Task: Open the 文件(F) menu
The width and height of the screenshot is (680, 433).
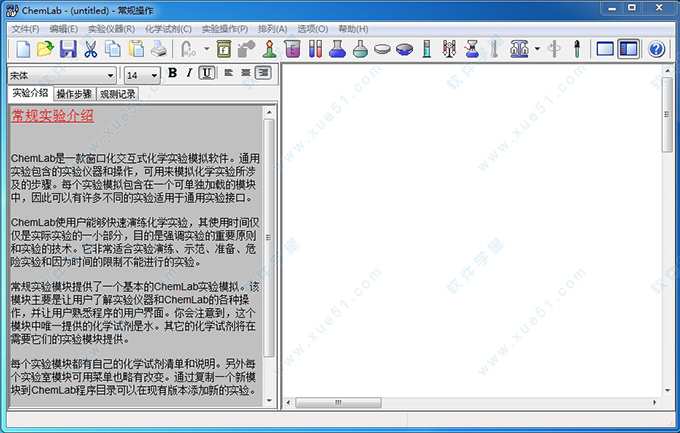Action: [x=25, y=29]
